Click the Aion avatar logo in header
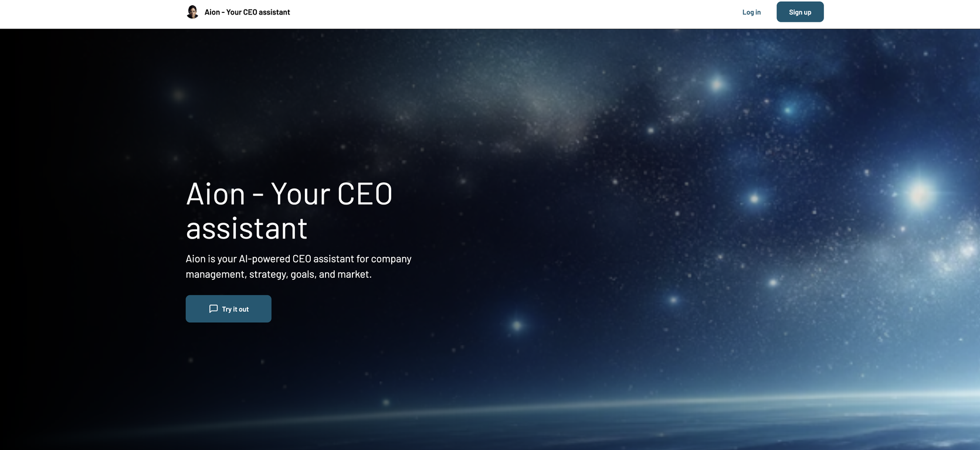Image resolution: width=980 pixels, height=450 pixels. [x=192, y=12]
